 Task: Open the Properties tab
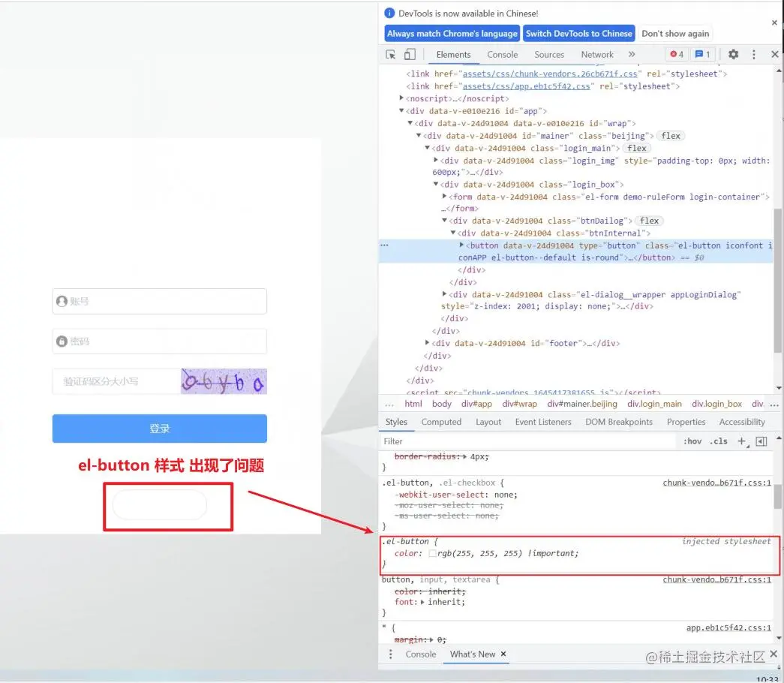pos(686,422)
